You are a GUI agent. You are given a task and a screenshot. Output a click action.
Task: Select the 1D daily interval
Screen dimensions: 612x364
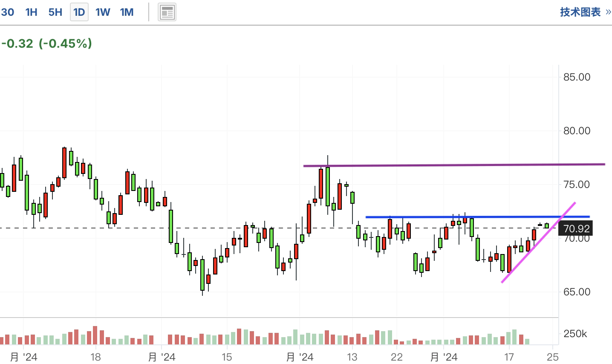point(79,12)
